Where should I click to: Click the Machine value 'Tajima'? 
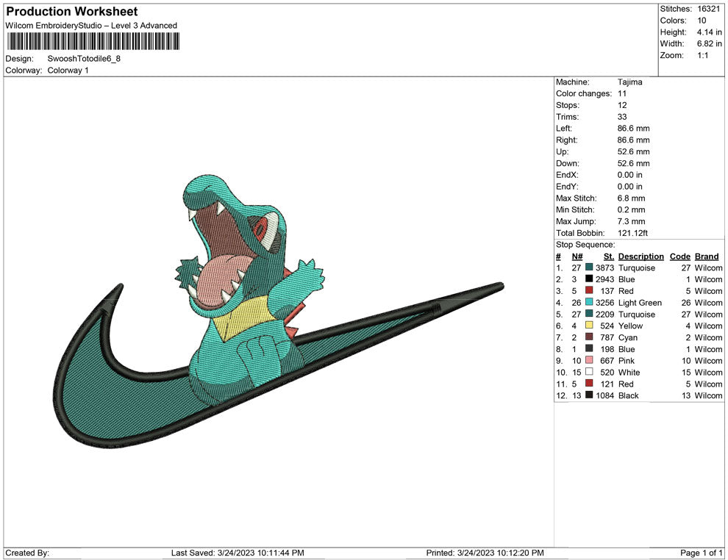point(630,82)
